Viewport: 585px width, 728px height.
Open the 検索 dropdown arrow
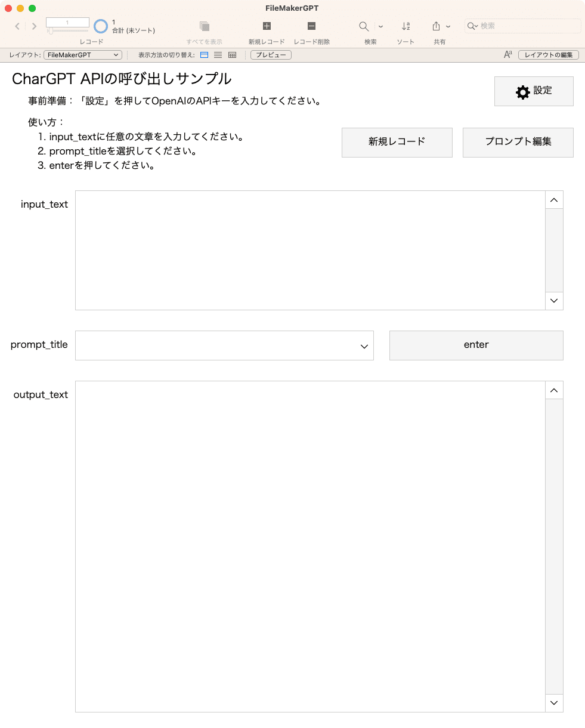380,27
